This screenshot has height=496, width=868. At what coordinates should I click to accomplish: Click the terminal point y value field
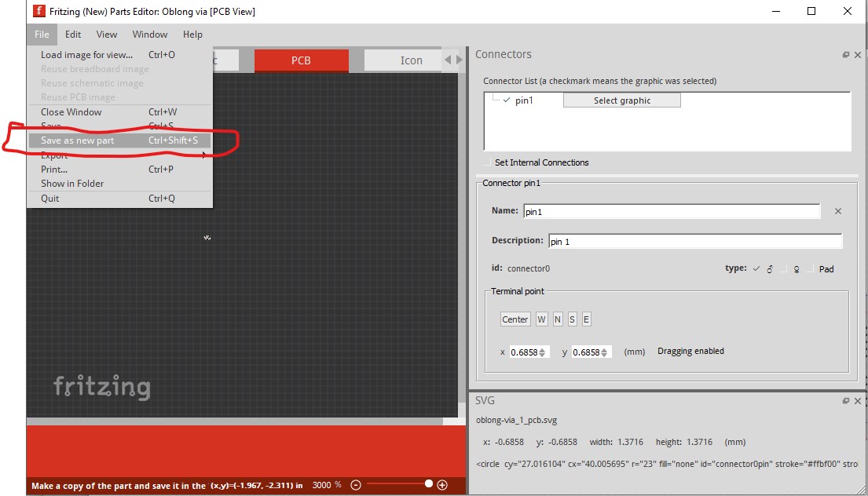coord(586,352)
